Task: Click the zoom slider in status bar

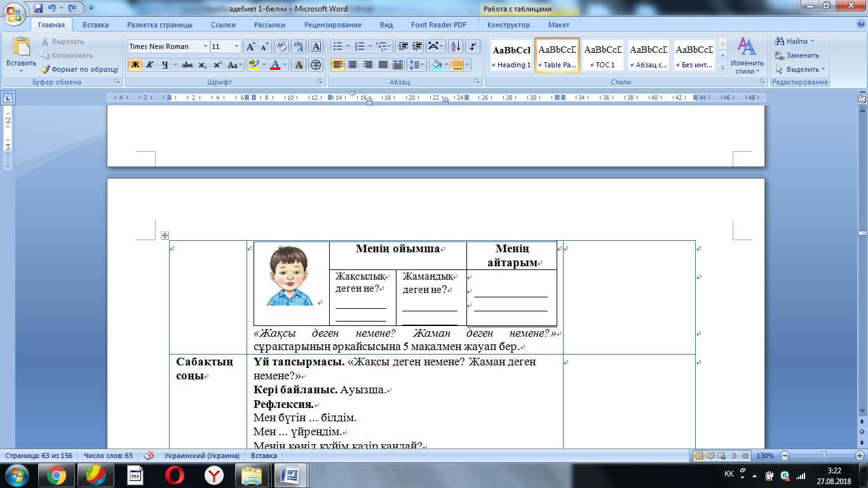Action: pyautogui.click(x=824, y=456)
